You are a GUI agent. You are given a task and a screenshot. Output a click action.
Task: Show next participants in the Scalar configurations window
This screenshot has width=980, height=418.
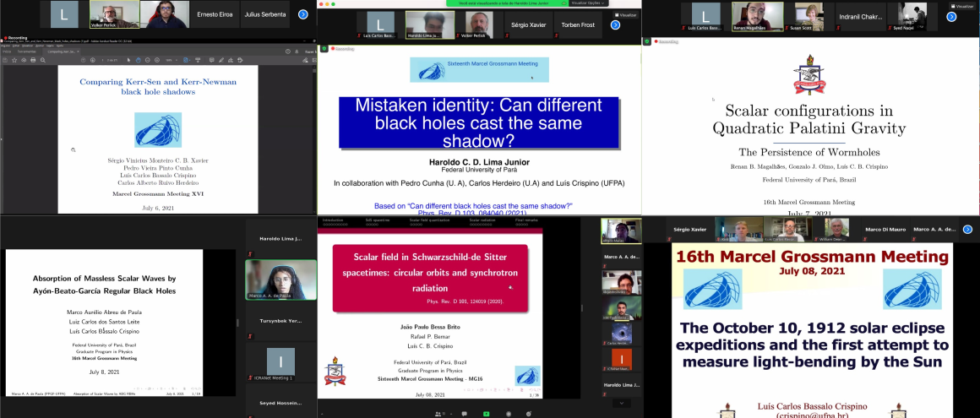pos(951,17)
